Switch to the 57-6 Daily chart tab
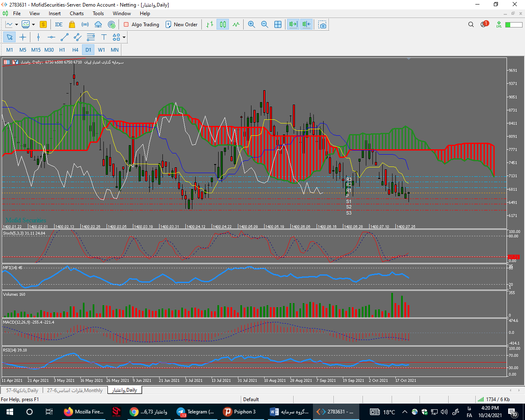The height and width of the screenshot is (420, 525). (x=22, y=390)
